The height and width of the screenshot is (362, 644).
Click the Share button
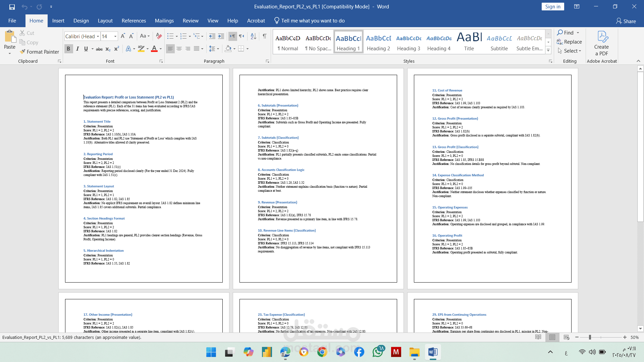click(626, 21)
